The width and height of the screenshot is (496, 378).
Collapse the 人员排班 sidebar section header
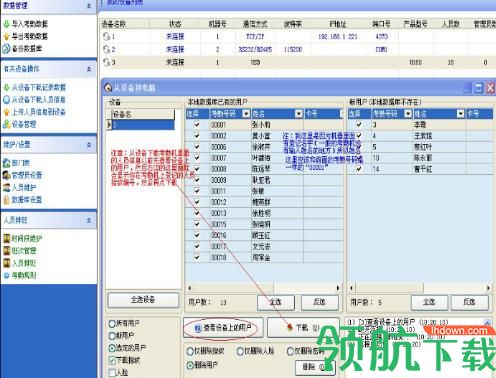[89, 220]
